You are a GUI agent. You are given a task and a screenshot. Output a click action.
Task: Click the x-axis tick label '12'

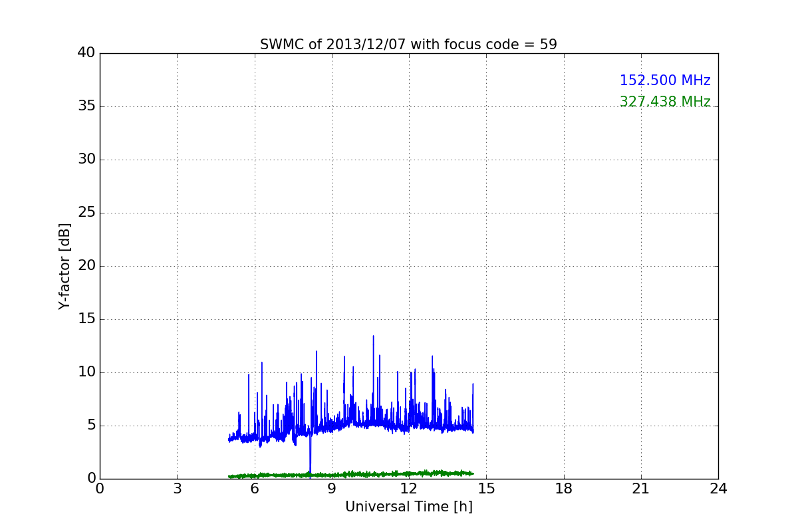(409, 488)
